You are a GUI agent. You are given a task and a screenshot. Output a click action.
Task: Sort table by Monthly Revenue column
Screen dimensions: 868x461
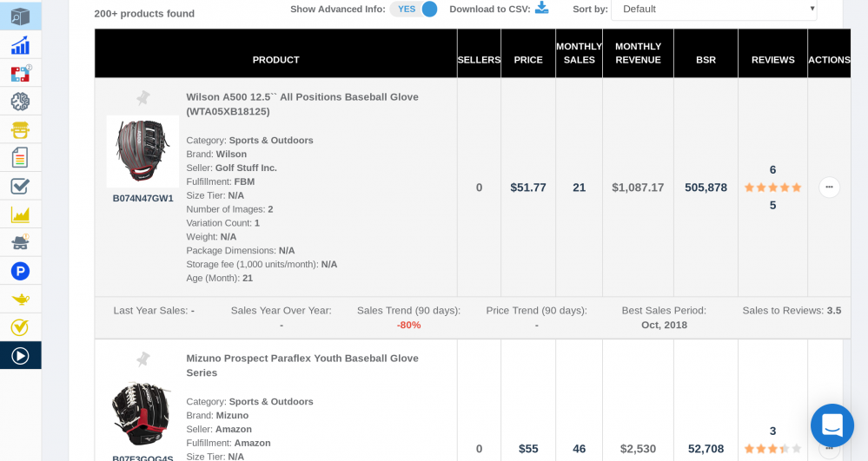pos(638,53)
